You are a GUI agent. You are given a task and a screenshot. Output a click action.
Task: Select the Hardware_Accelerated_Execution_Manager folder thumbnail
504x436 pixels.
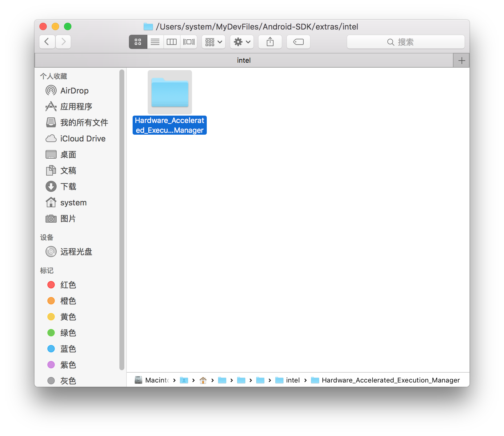(170, 93)
